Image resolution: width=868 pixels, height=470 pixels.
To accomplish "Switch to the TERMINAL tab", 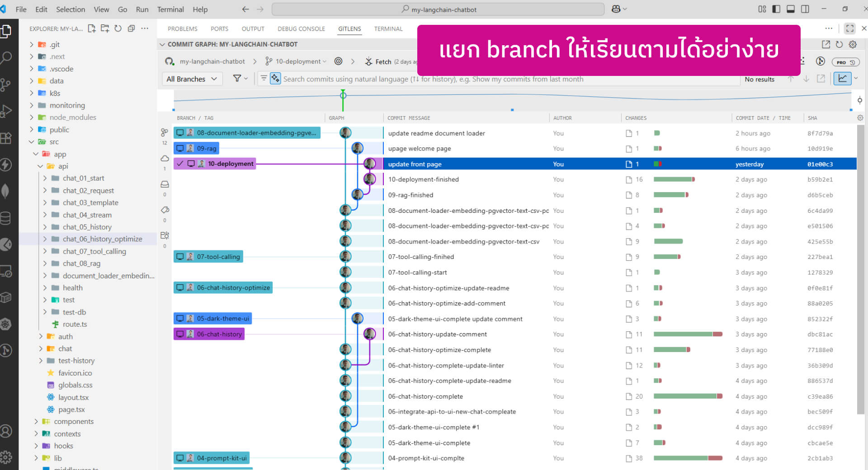I will [x=388, y=28].
